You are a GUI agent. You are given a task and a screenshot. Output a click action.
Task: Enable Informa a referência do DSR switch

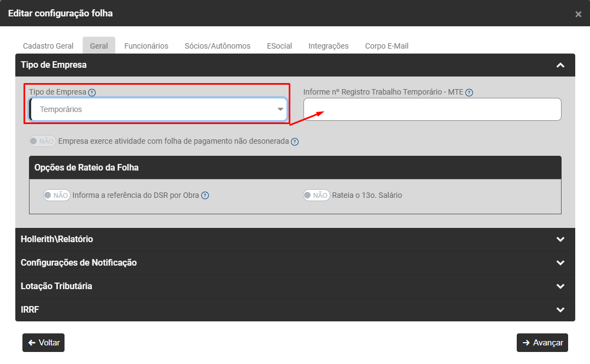click(57, 195)
